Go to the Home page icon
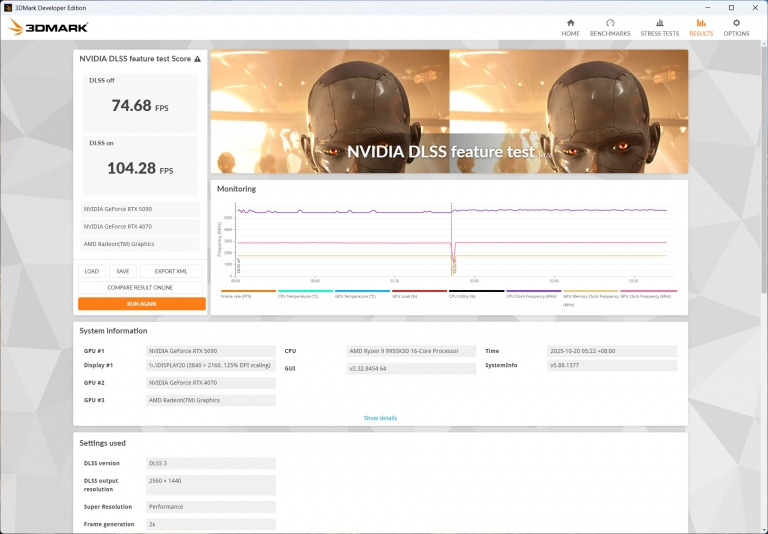This screenshot has height=534, width=768. point(570,23)
